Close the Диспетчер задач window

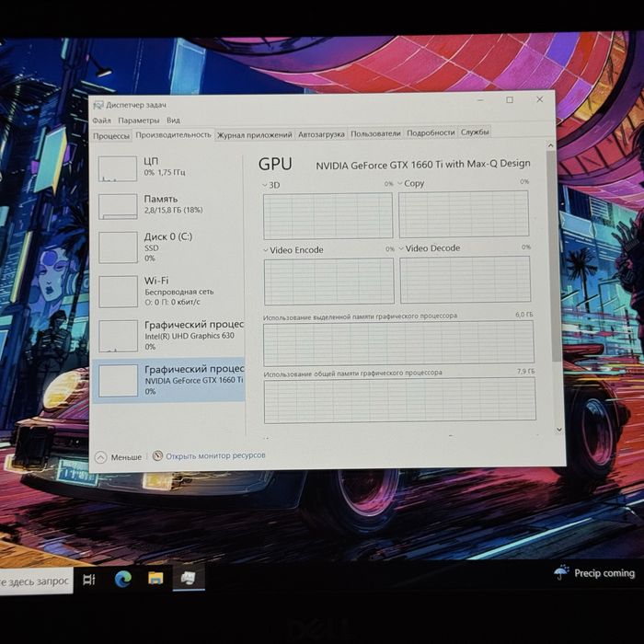coord(540,99)
